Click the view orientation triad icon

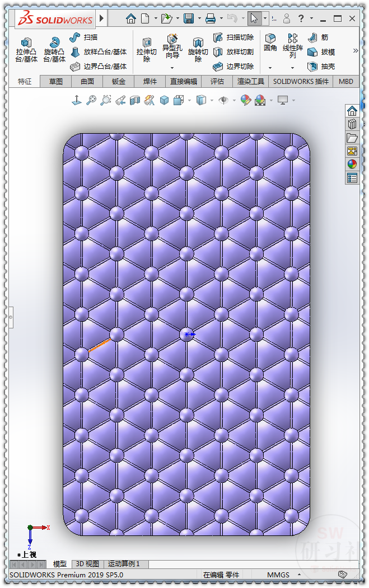[77, 100]
